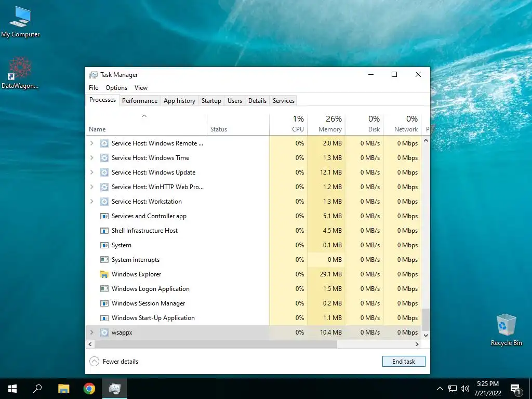Expand the wsappx process group
This screenshot has width=532, height=399.
(x=91, y=332)
